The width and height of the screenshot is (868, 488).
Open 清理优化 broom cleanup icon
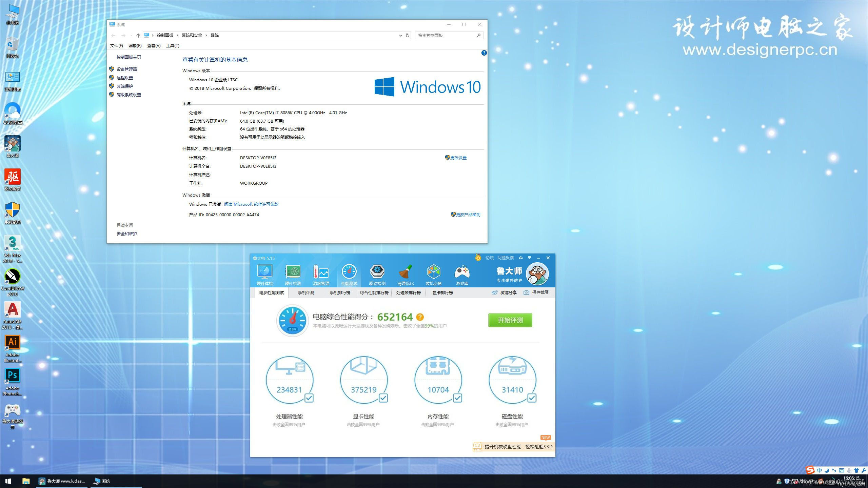[x=406, y=275]
